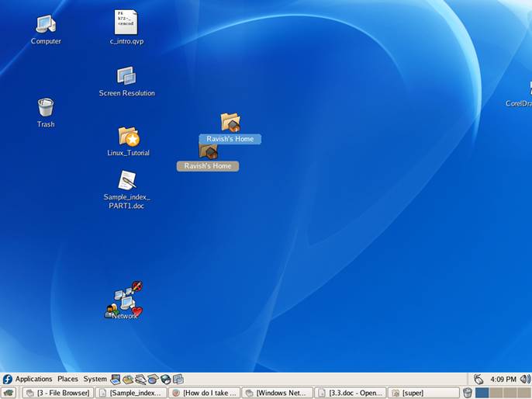Click the show desktop button in taskbar
This screenshot has height=399, width=532.
pos(9,393)
